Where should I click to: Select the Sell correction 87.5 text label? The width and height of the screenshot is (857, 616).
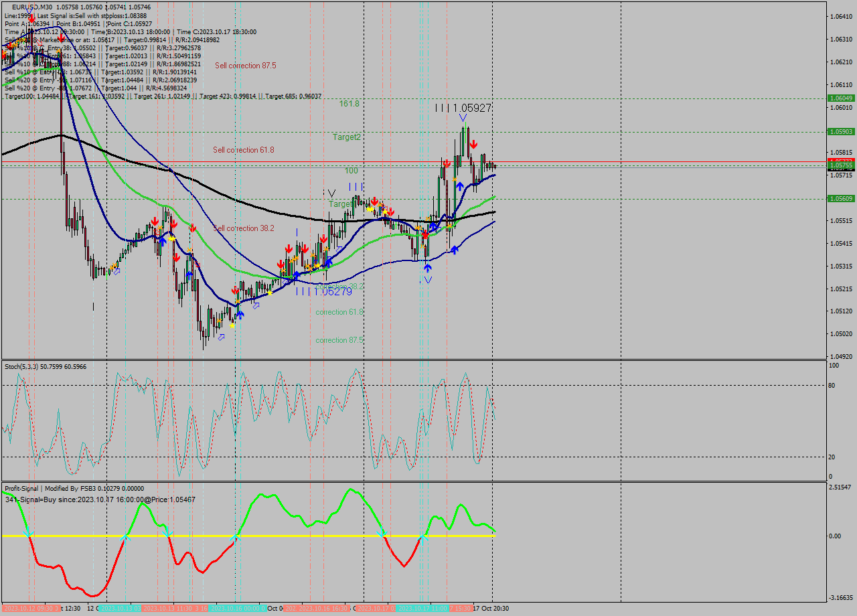tap(245, 66)
